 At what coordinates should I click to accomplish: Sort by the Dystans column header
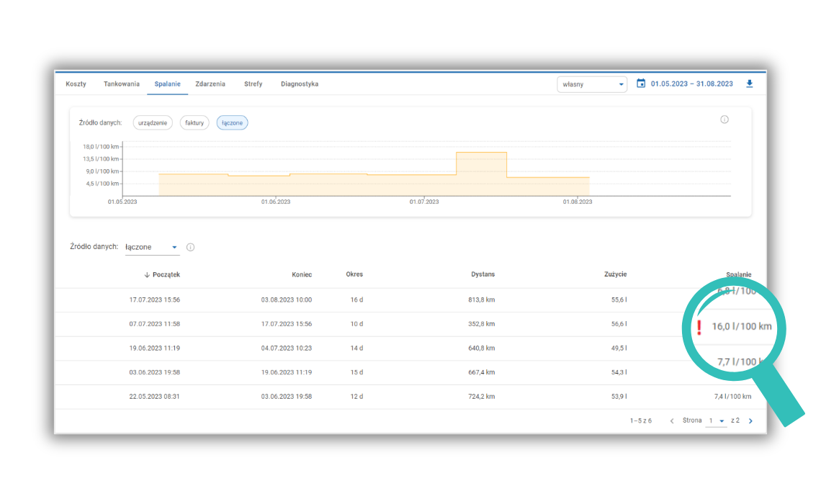pyautogui.click(x=483, y=274)
